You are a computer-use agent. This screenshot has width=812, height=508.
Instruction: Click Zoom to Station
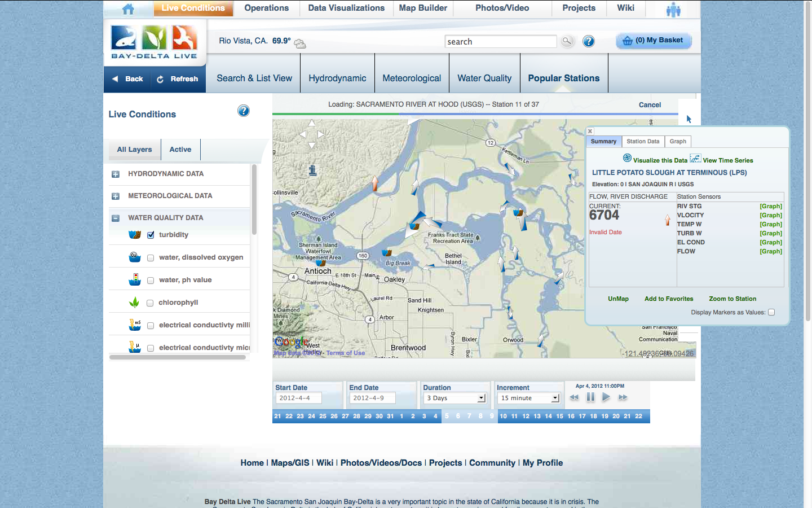pyautogui.click(x=732, y=299)
